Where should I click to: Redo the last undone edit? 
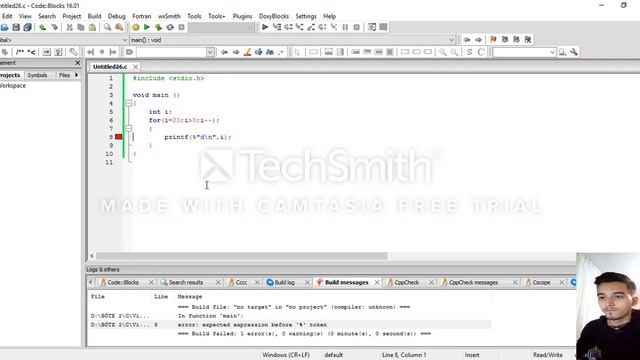point(54,27)
